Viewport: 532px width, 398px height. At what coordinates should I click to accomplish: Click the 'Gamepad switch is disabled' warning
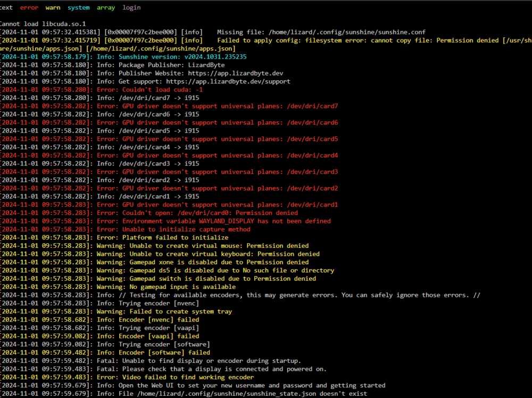(158, 279)
